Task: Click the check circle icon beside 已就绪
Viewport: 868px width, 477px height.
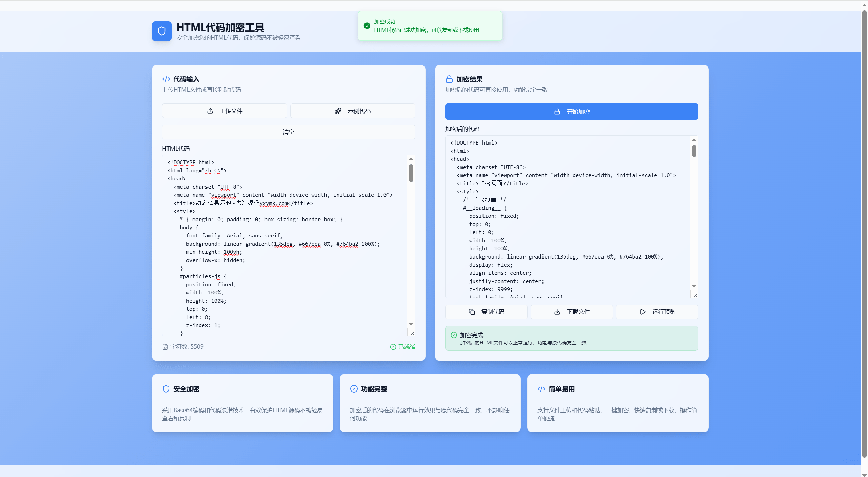Action: (393, 347)
